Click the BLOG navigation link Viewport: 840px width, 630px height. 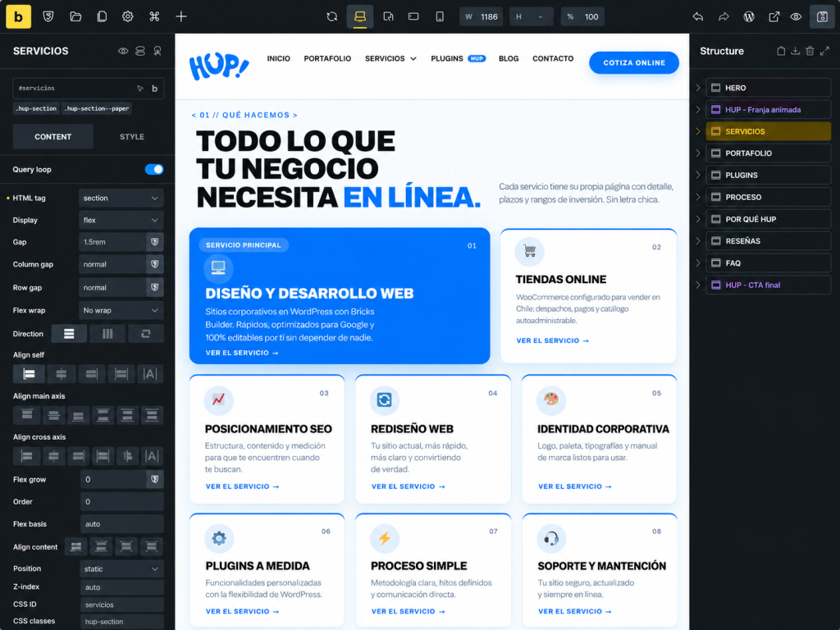click(509, 58)
